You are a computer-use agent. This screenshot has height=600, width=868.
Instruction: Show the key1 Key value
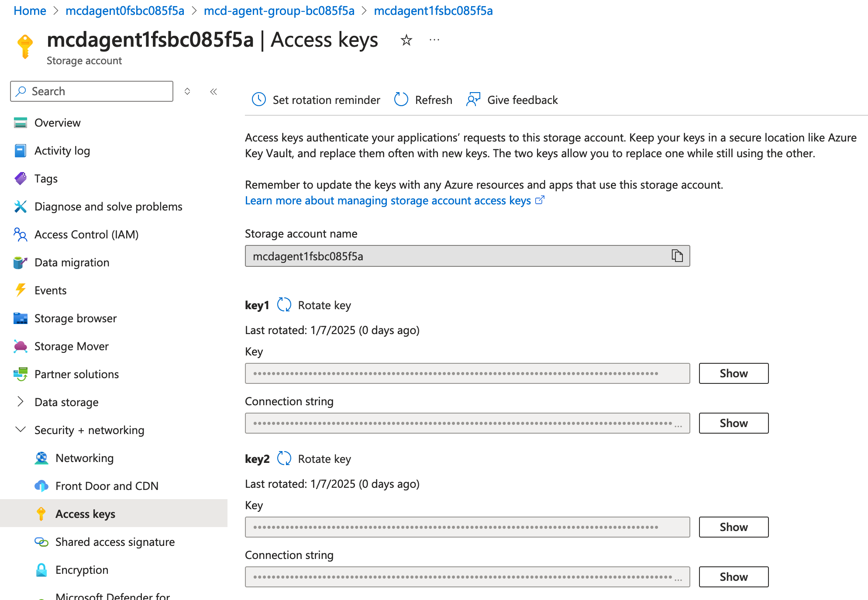point(734,373)
